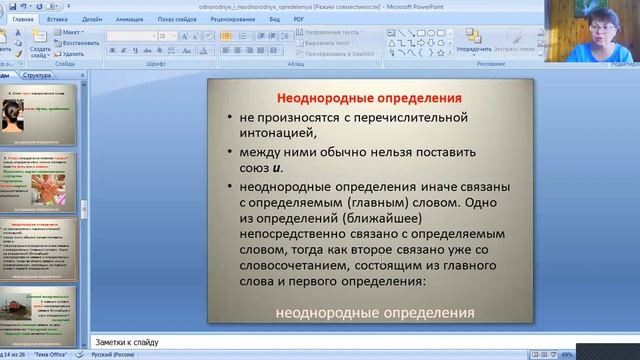Select the Isosceles Triangle shape

coord(391,43)
